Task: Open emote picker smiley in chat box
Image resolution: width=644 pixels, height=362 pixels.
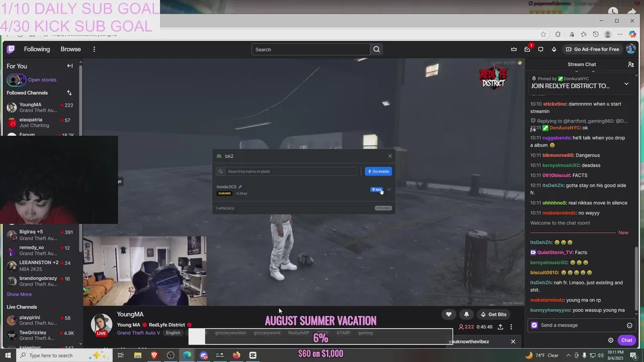Action: pos(629,325)
